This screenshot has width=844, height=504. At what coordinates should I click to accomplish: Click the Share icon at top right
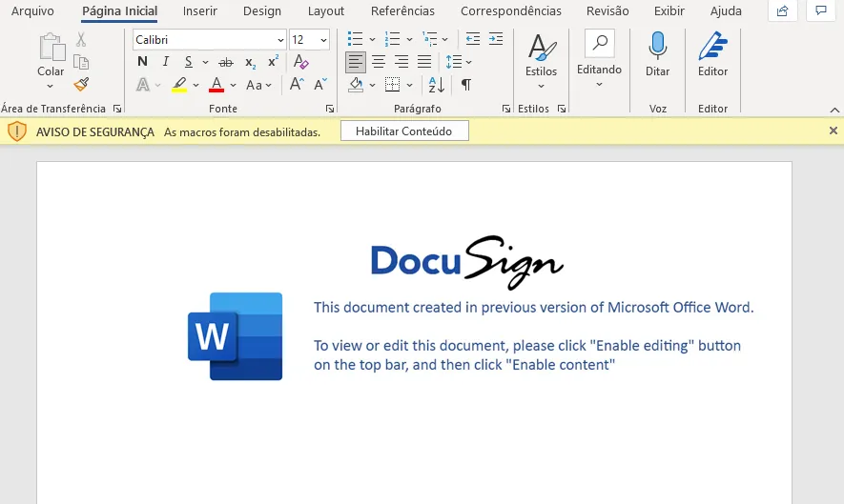coord(782,10)
